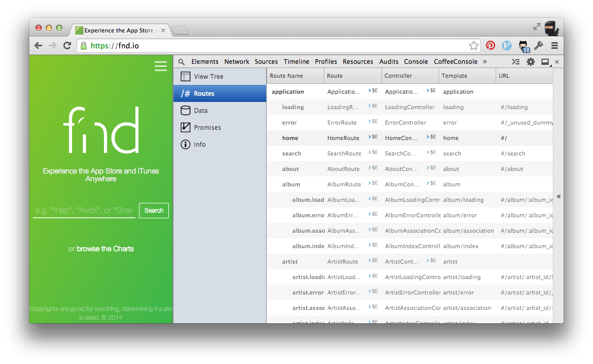
Task: Click the 'album/association' template cell
Action: 468,231
